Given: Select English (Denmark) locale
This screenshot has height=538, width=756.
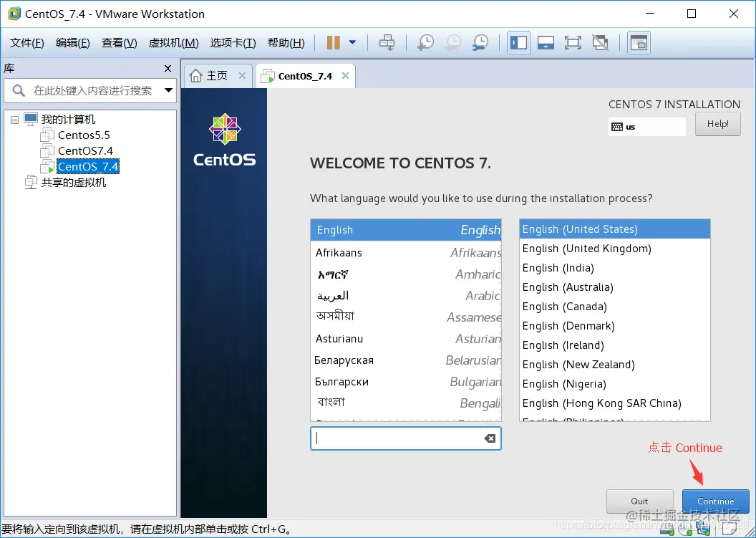Looking at the screenshot, I should pyautogui.click(x=614, y=326).
